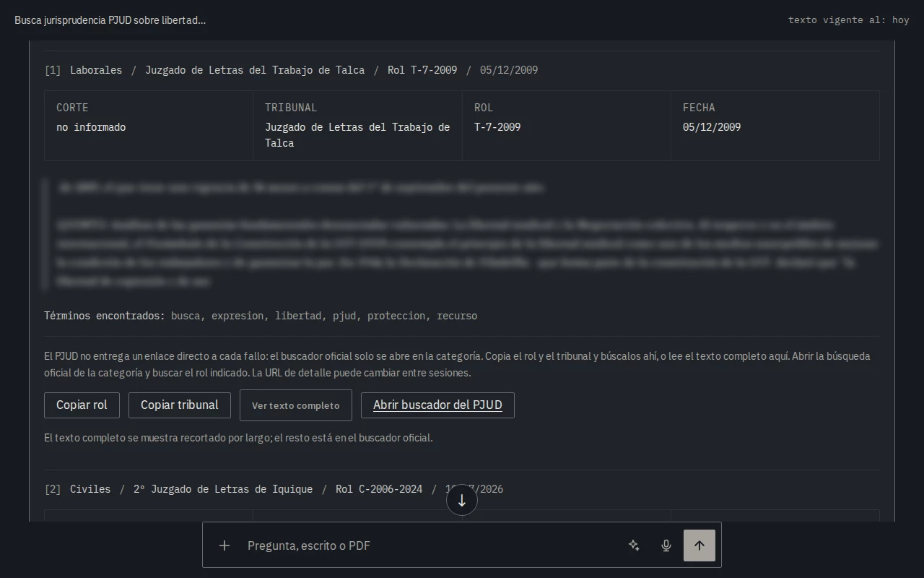Click the Términos encontrados terms line
Screen dimensions: 924x578
tap(261, 316)
